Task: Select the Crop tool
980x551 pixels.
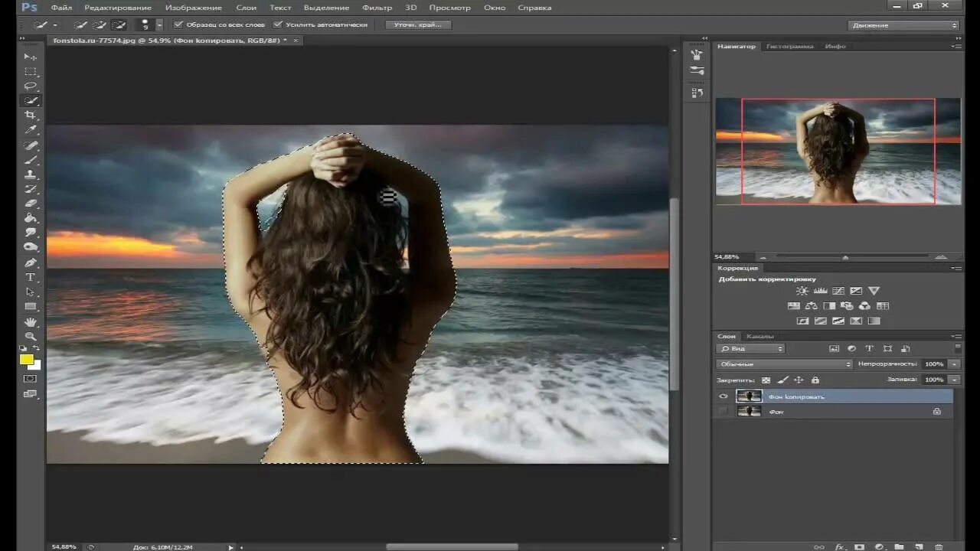Action: pos(31,116)
